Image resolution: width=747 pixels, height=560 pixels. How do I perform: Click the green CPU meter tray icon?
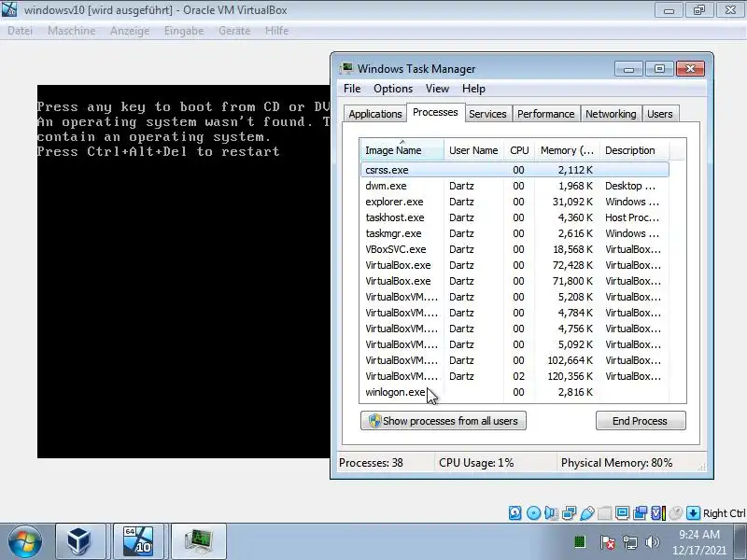[580, 541]
